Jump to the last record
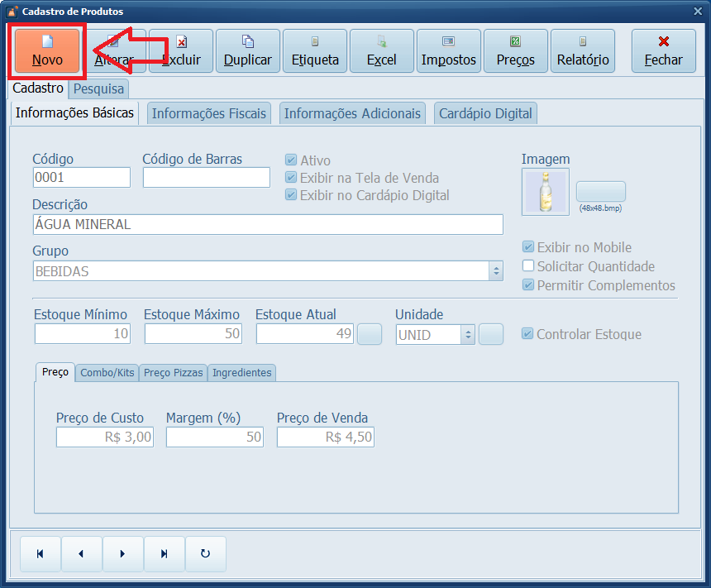This screenshot has height=588, width=711. pyautogui.click(x=164, y=553)
